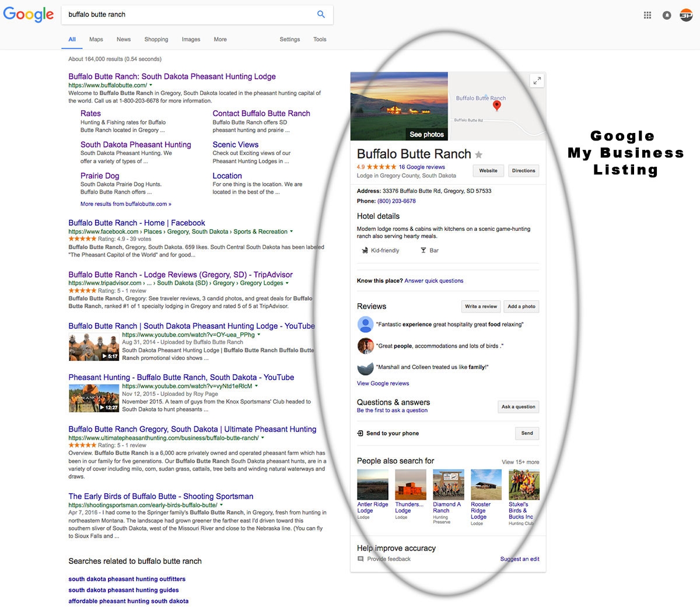This screenshot has width=700, height=607.
Task: Click related search south dakota pheasant hunting guides
Action: (x=124, y=590)
